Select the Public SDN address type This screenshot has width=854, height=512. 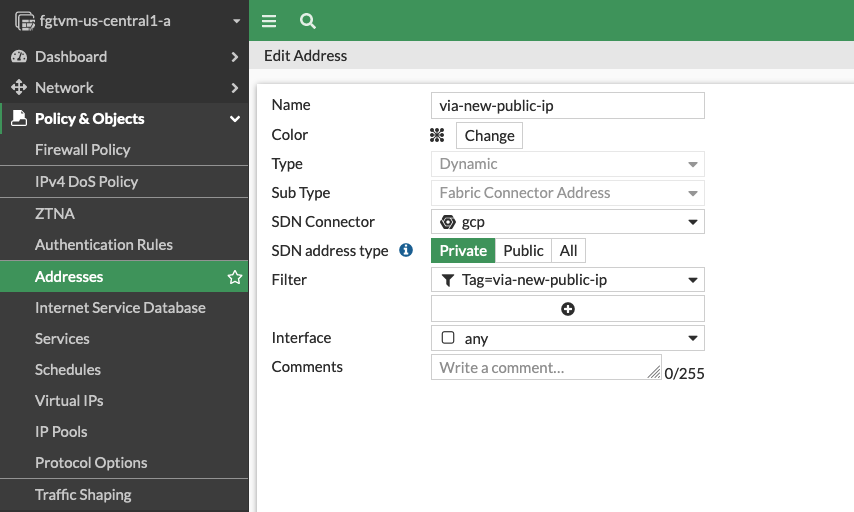(523, 251)
